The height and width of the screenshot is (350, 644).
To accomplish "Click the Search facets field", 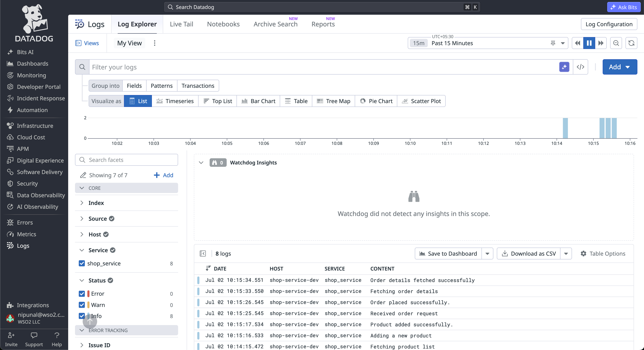I will pyautogui.click(x=127, y=160).
